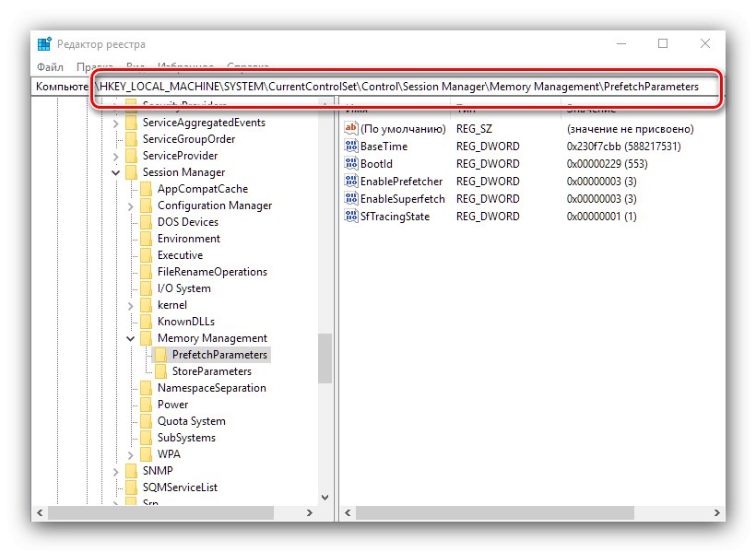Click the ServiceGroupOrder folder icon
The image size is (756, 552).
coord(131,139)
